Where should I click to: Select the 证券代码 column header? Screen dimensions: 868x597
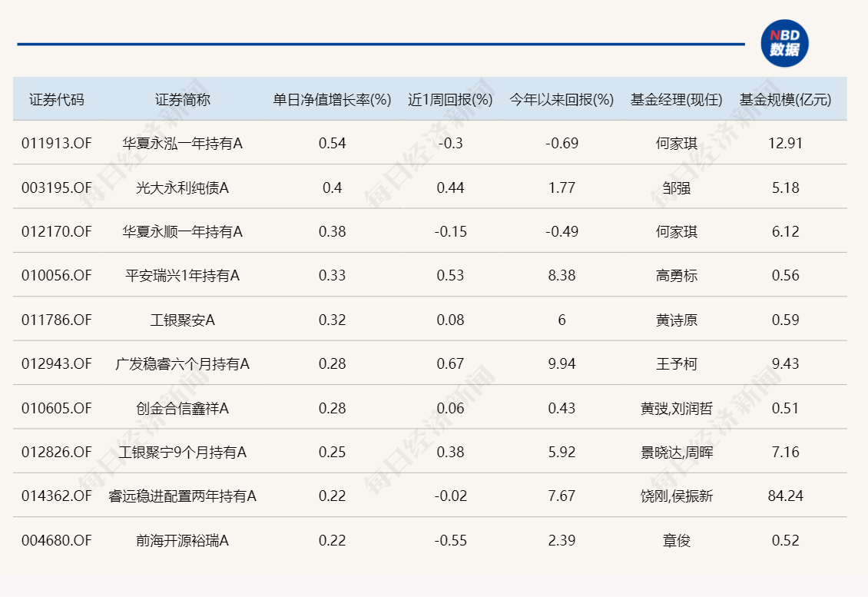[x=57, y=100]
